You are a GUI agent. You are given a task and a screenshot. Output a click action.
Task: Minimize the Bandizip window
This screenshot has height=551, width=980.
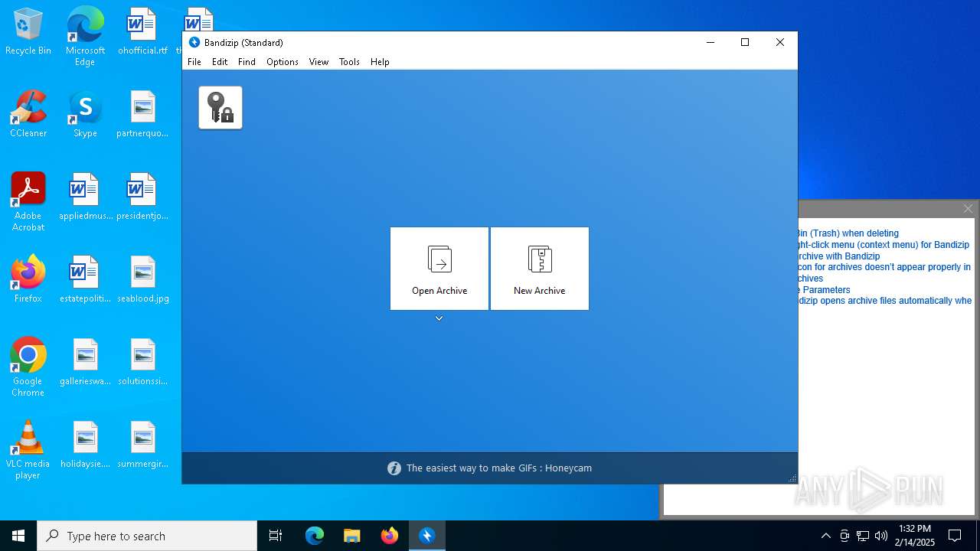click(710, 43)
